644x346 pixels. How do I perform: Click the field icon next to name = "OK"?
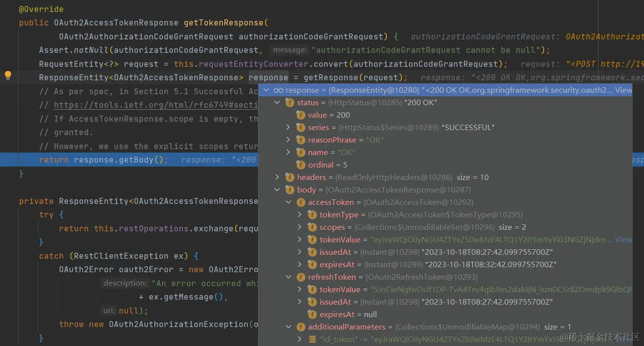click(x=301, y=153)
